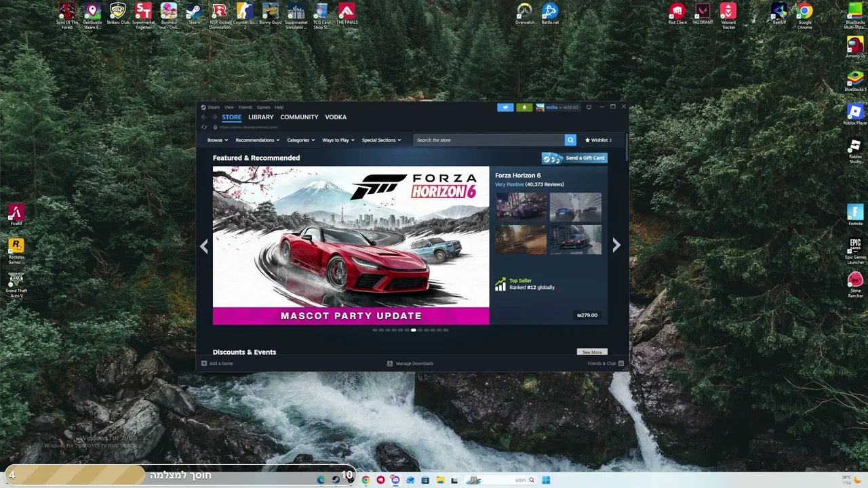
Task: Select the Counter-Strike 2 desktop icon
Action: tap(245, 16)
